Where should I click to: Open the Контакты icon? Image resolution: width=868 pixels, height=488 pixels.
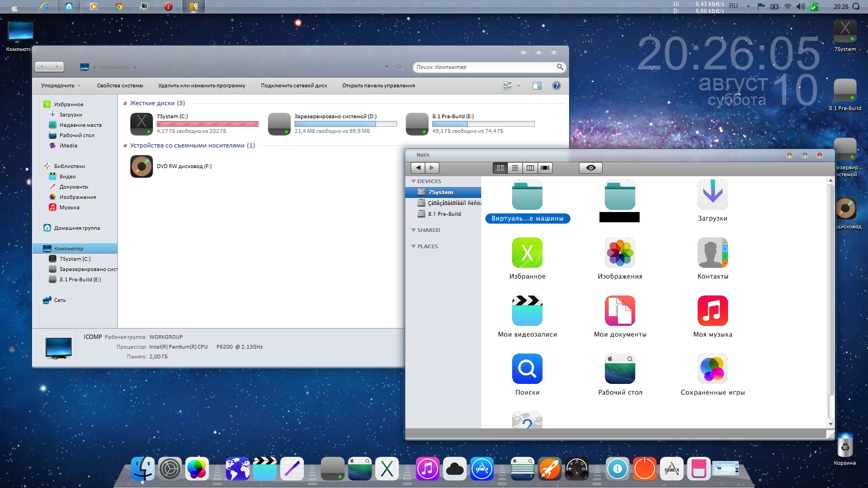pos(712,253)
